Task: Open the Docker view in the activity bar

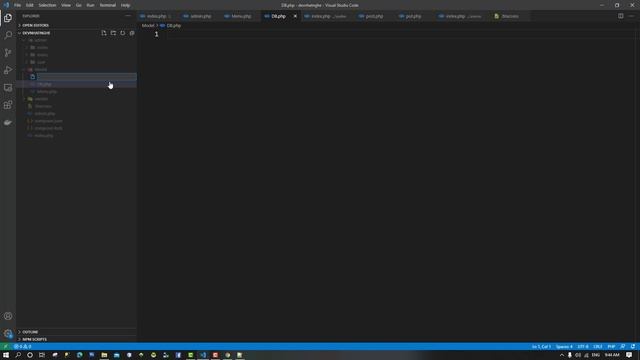Action: [x=8, y=122]
